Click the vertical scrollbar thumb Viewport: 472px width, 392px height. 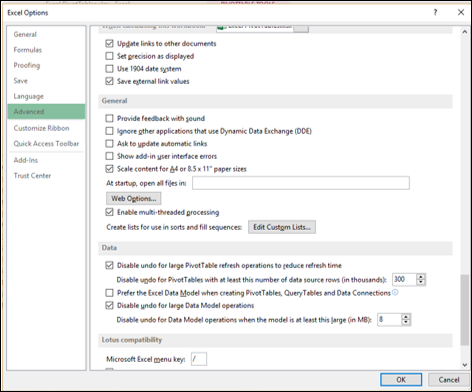[465, 310]
